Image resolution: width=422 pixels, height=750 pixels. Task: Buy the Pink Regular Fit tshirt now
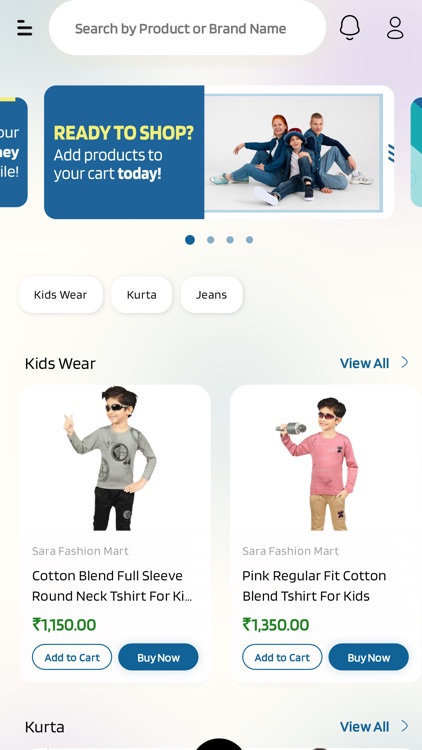coord(369,657)
